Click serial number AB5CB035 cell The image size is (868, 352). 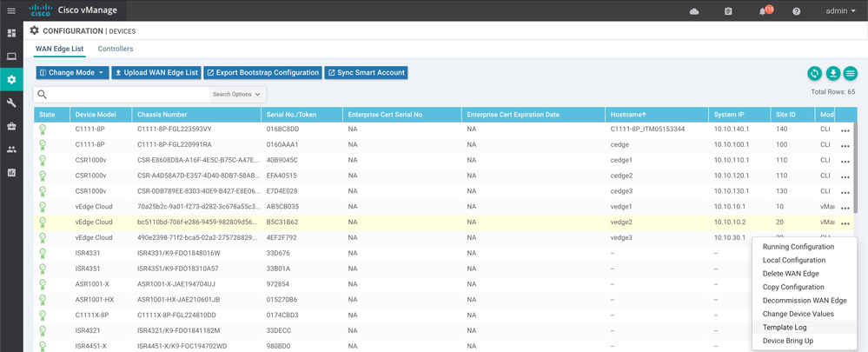282,207
